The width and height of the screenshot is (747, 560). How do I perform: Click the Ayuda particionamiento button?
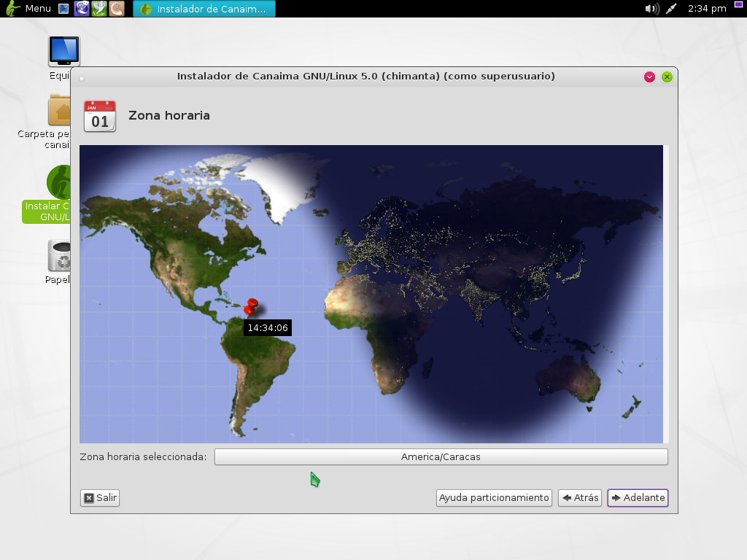click(x=494, y=498)
